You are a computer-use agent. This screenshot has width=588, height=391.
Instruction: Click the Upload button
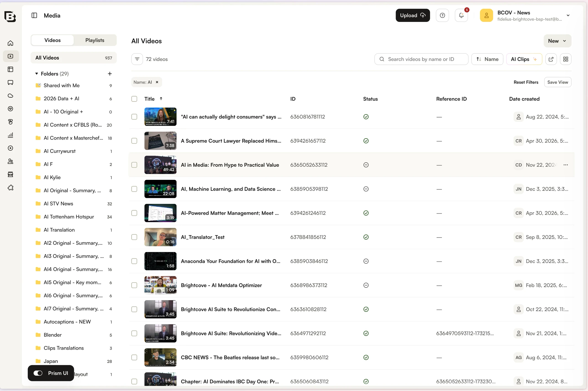(x=413, y=16)
